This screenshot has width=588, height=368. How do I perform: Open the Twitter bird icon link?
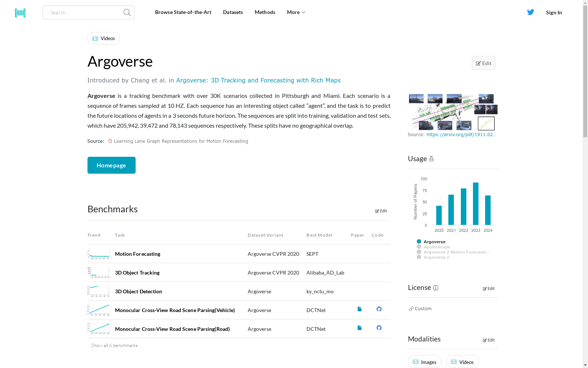[531, 12]
